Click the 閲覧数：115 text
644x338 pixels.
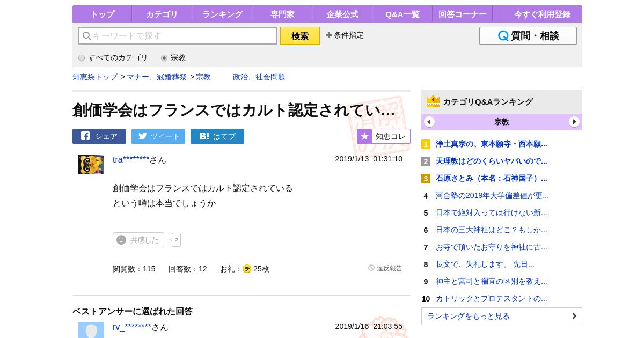click(134, 269)
